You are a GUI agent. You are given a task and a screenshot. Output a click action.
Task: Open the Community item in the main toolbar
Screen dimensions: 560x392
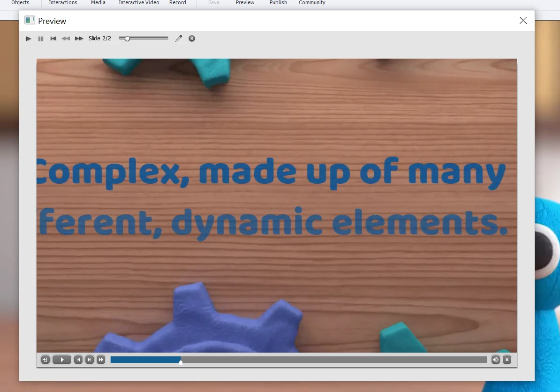(x=312, y=2)
